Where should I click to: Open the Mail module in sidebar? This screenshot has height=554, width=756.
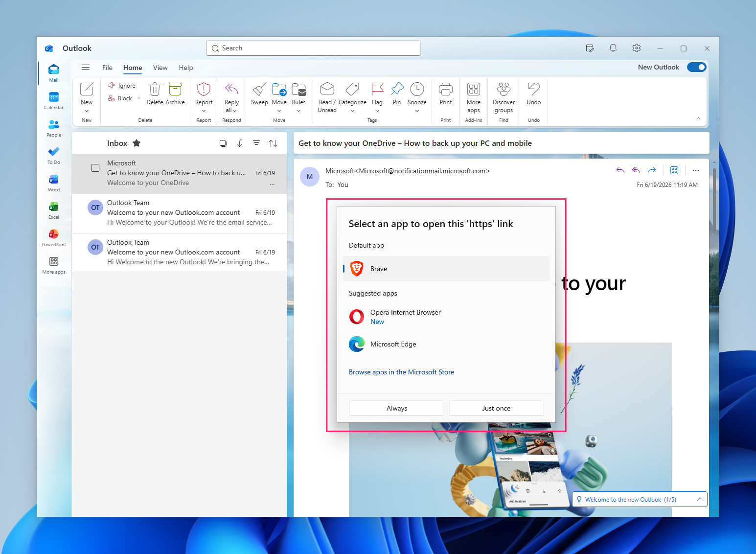(54, 73)
